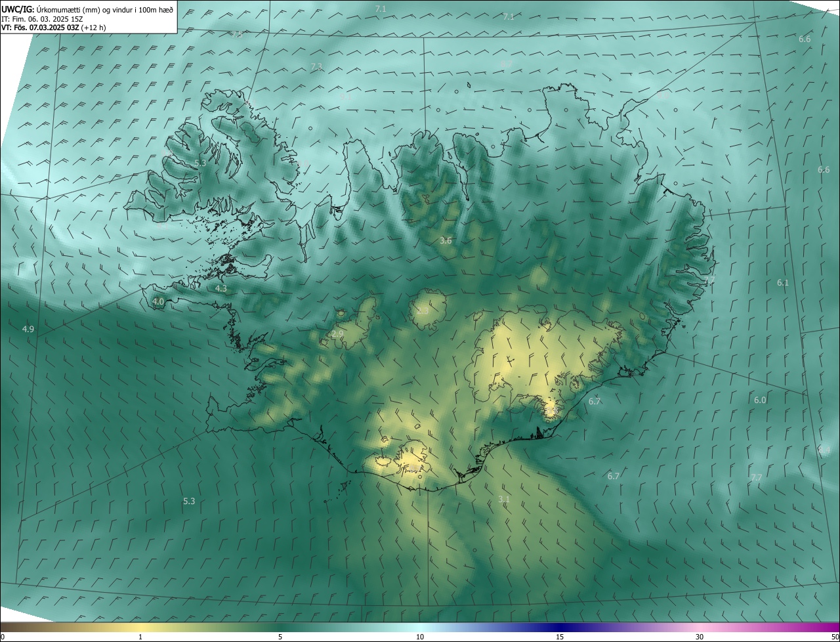Click the '50' tick on the colour scale
Screen dimensions: 840x642
tap(835, 637)
